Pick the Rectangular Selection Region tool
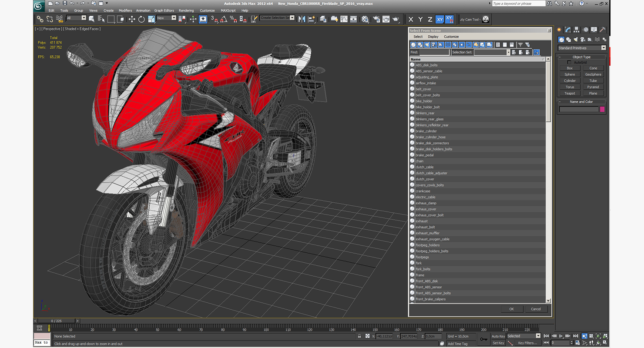644x348 pixels. tap(111, 19)
